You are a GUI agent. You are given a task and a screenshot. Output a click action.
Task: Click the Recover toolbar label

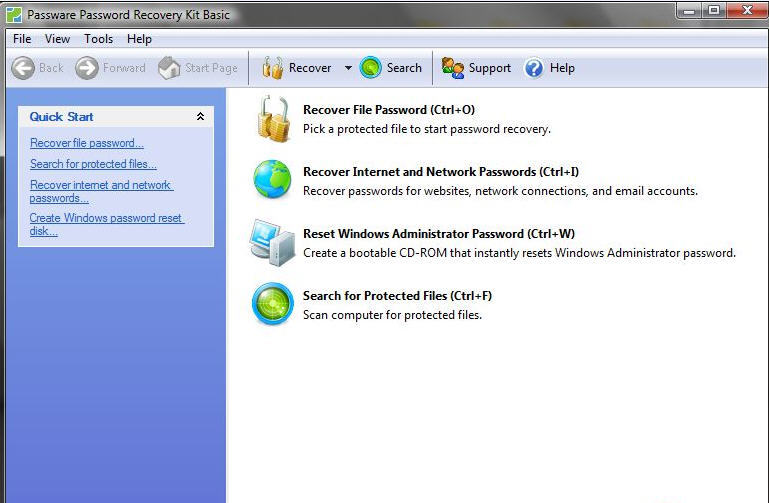click(x=310, y=68)
